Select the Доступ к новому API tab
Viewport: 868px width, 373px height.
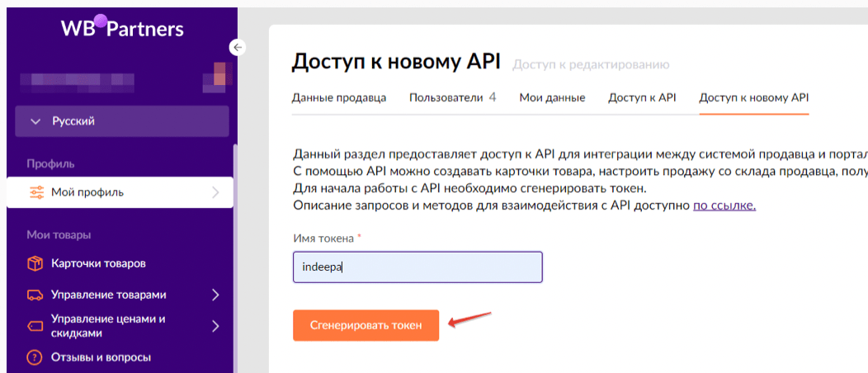pyautogui.click(x=753, y=97)
